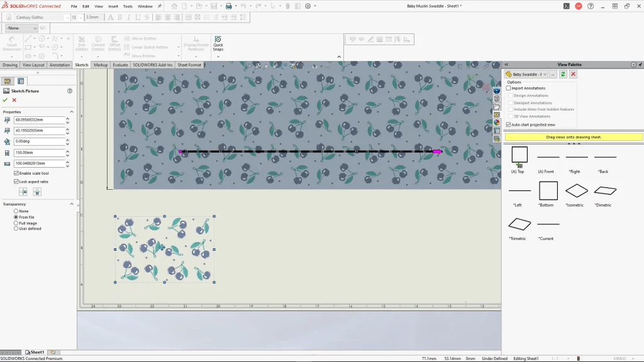
Task: Click the Print icon in top toolbar
Action: coord(229,6)
